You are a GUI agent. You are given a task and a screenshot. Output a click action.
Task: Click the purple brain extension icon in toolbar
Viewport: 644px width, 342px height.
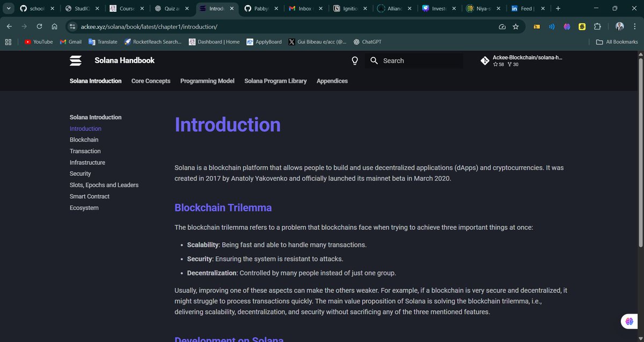tap(567, 26)
